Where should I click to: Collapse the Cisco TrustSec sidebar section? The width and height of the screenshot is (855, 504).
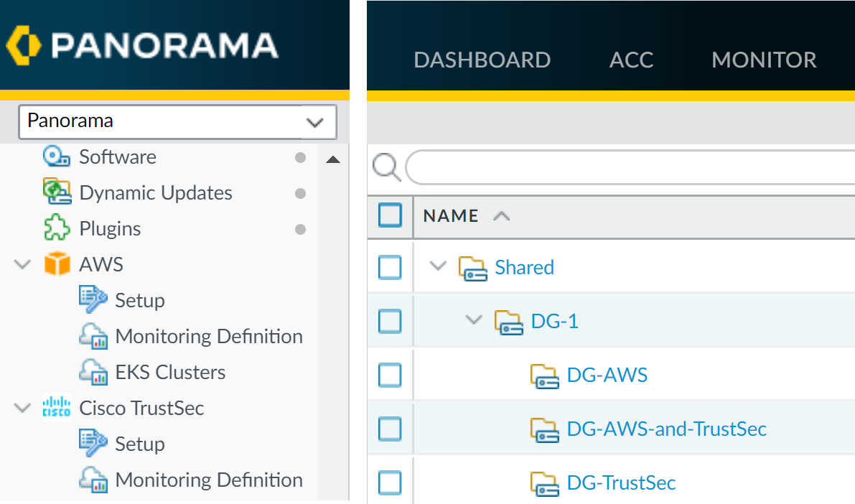[x=23, y=408]
